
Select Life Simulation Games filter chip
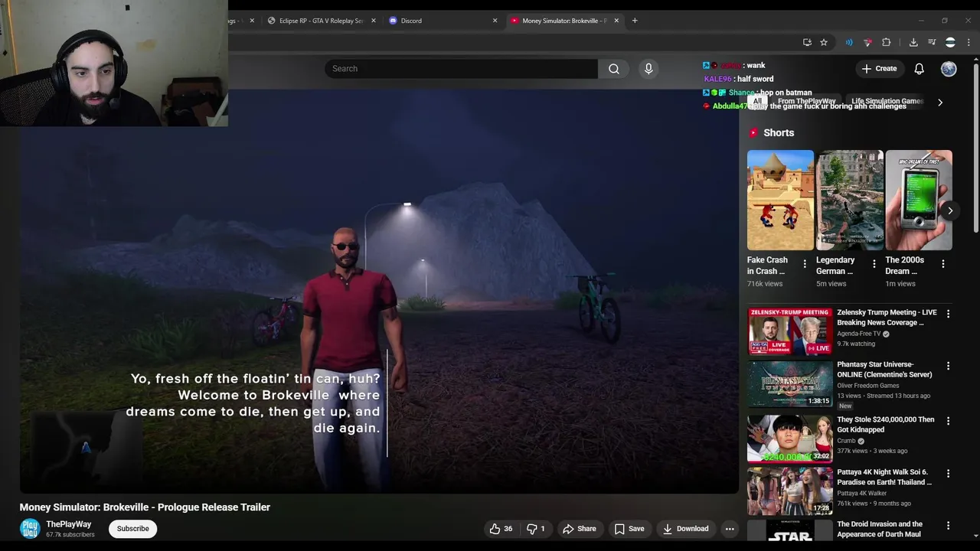[x=887, y=102]
